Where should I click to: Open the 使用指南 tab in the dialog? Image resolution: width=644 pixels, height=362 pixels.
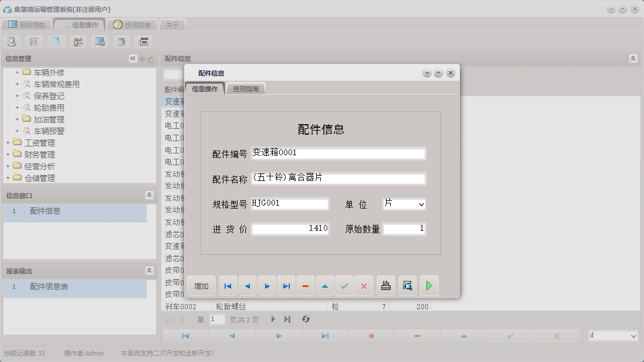click(246, 89)
